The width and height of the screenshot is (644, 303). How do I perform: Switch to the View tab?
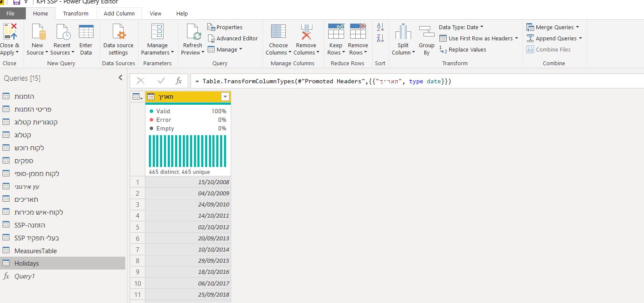click(155, 13)
